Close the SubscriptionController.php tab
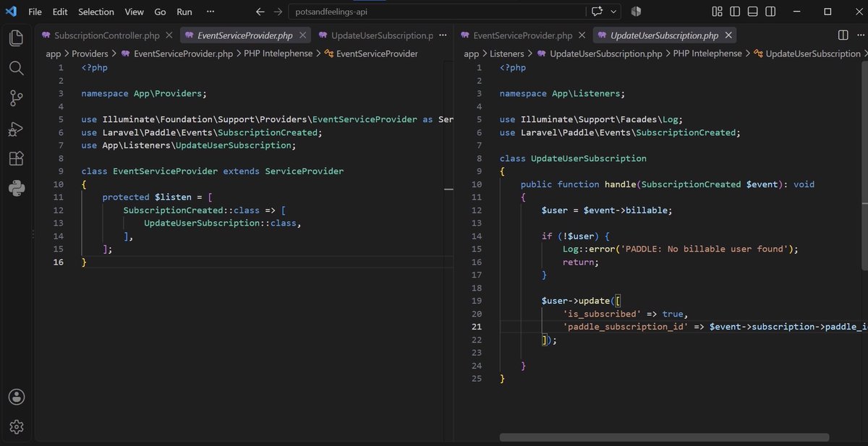The image size is (868, 446). 169,35
